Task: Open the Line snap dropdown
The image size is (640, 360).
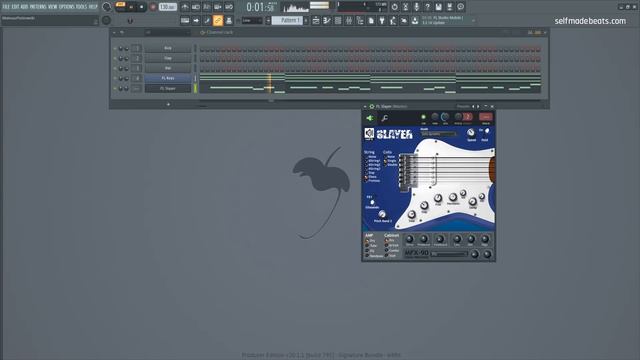Action: [252, 20]
